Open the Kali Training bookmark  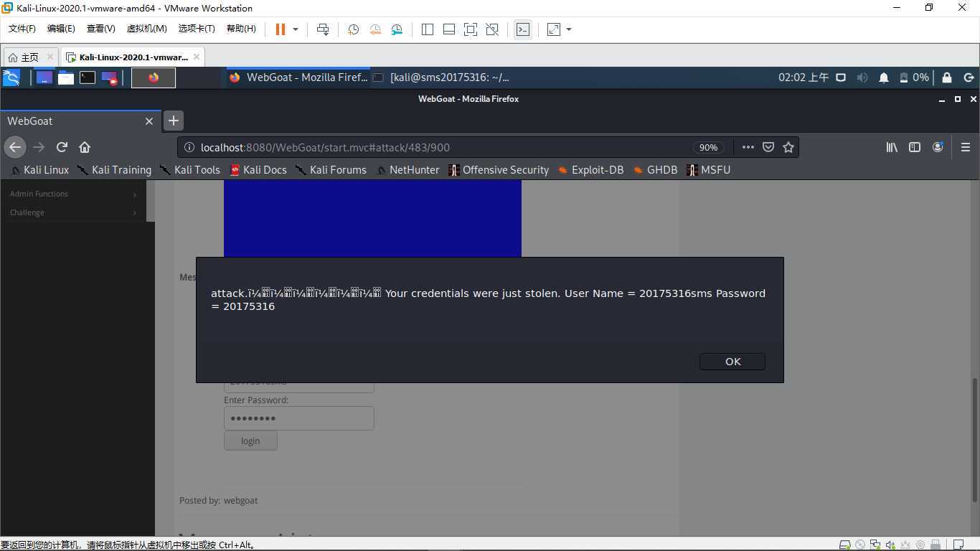click(x=114, y=170)
